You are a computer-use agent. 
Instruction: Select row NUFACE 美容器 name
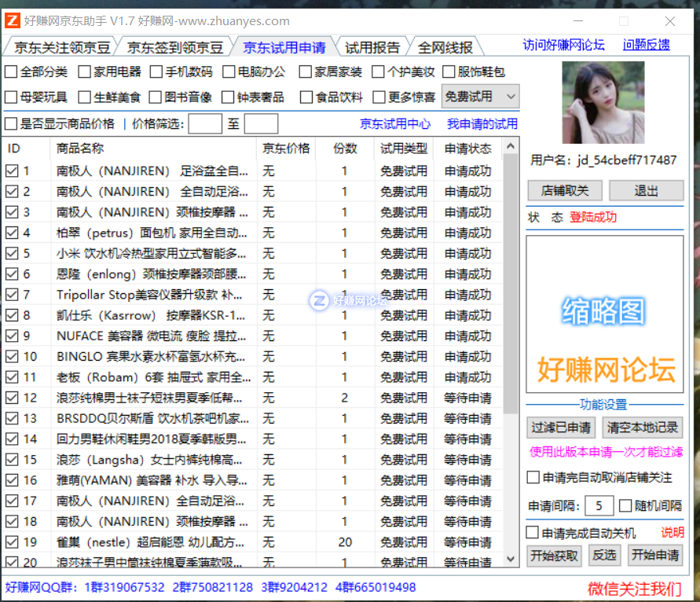click(151, 336)
